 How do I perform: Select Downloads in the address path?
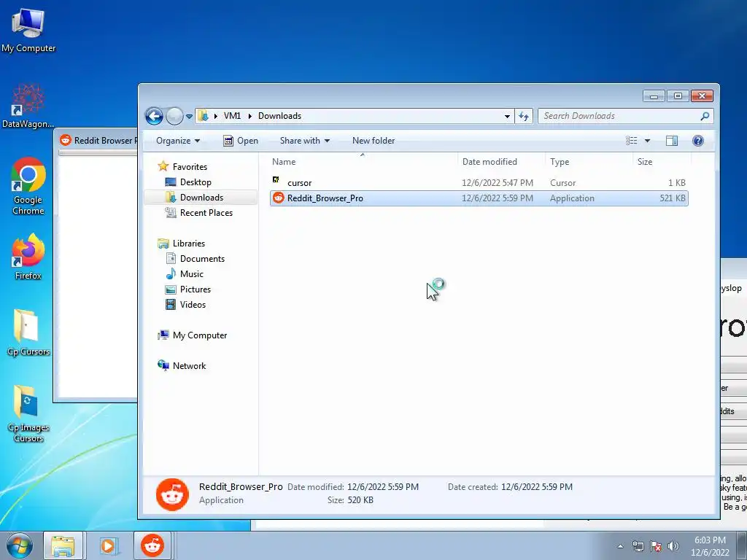[279, 116]
